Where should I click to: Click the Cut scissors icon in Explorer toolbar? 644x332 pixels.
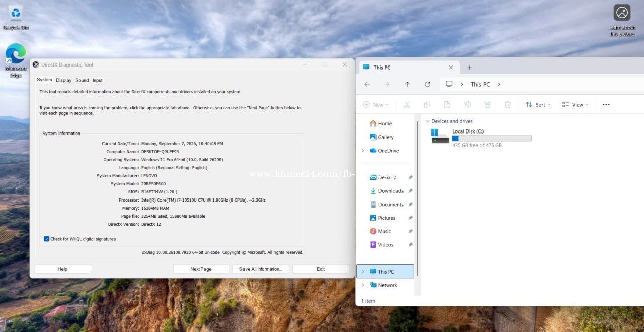[x=407, y=105]
